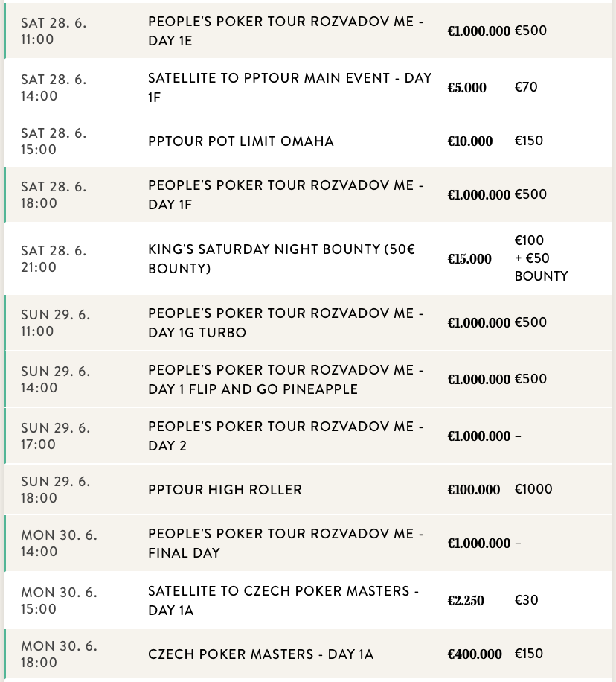Select Satellite to PPTour Main Event Day 1F
This screenshot has height=682, width=616.
[289, 87]
